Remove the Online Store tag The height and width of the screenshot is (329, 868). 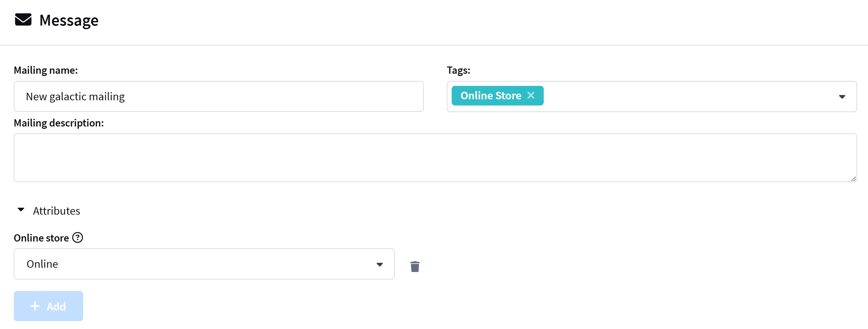pos(531,96)
